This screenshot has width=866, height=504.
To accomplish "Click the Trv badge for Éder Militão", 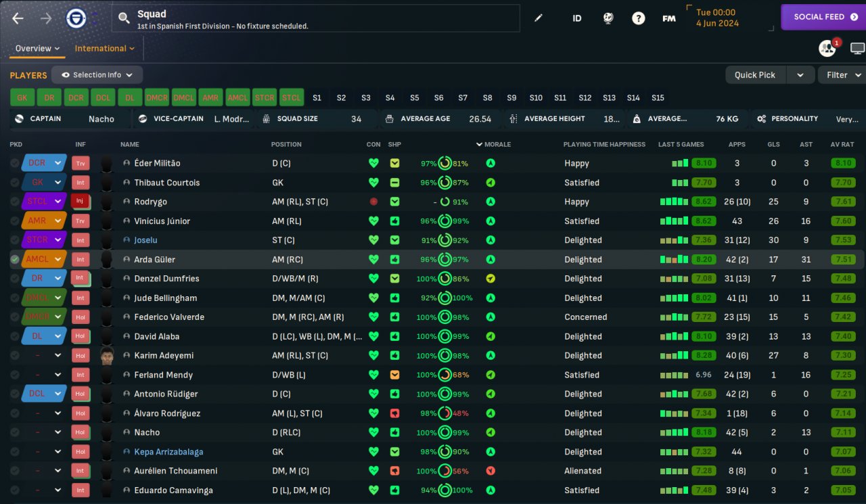I will [x=81, y=163].
